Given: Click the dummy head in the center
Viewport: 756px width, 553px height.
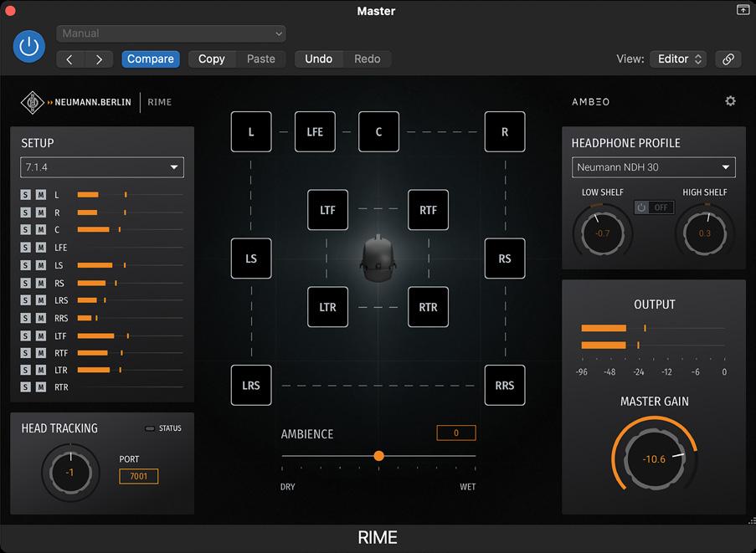Looking at the screenshot, I should coord(378,259).
